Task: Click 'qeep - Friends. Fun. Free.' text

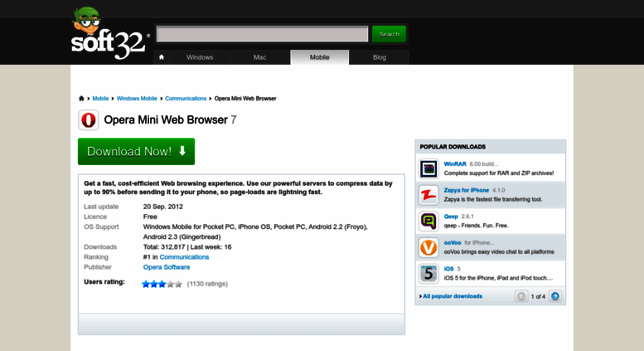Action: 476,225
